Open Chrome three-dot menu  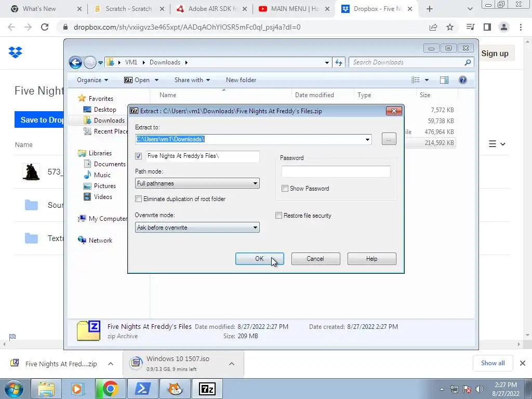click(521, 27)
